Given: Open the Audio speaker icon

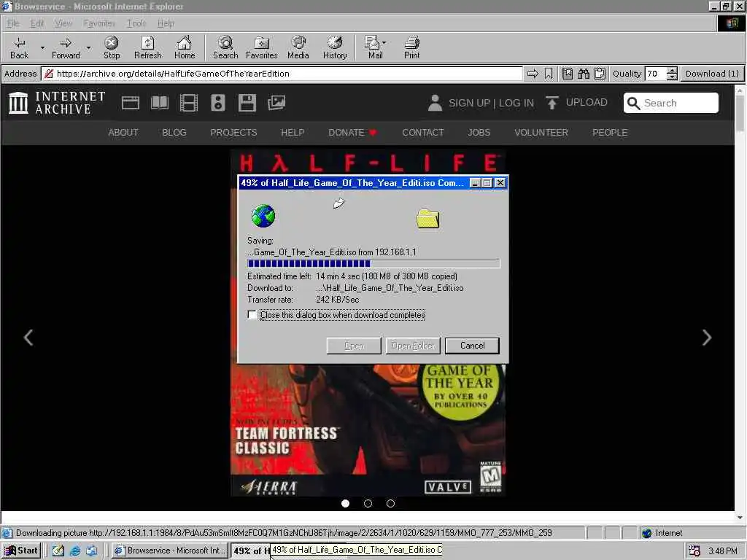Looking at the screenshot, I should coord(217,103).
